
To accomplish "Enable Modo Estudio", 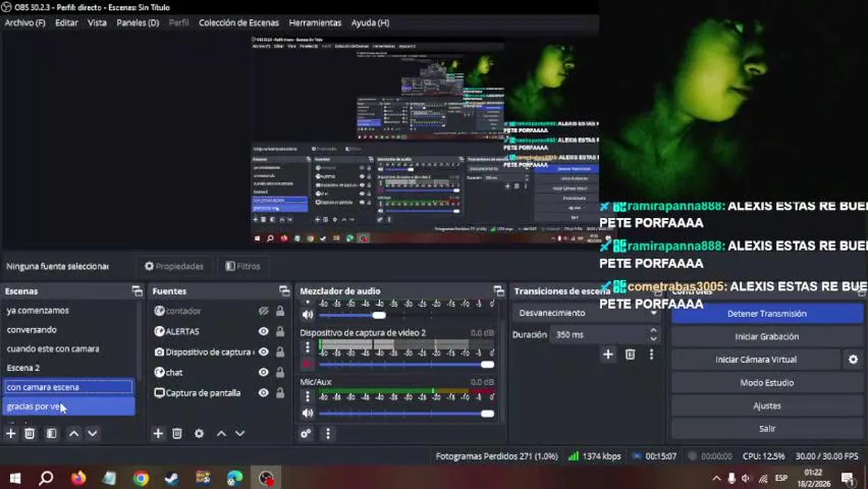I will (767, 382).
